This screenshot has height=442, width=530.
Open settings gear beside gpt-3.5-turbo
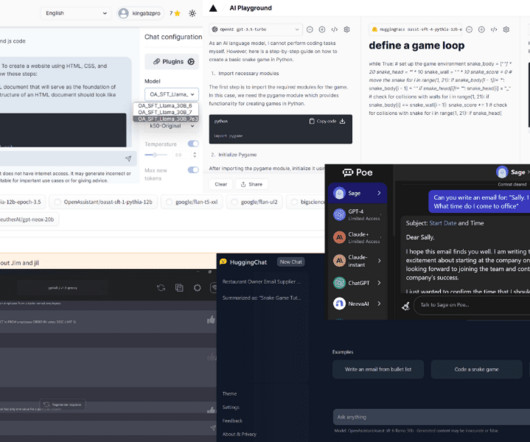347,30
